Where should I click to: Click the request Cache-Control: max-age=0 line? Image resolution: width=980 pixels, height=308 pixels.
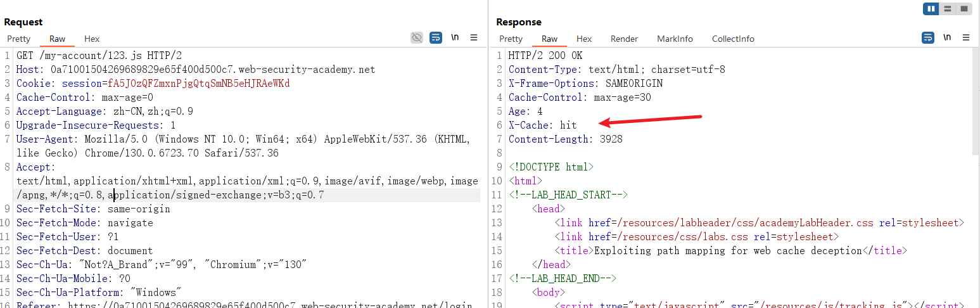85,98
